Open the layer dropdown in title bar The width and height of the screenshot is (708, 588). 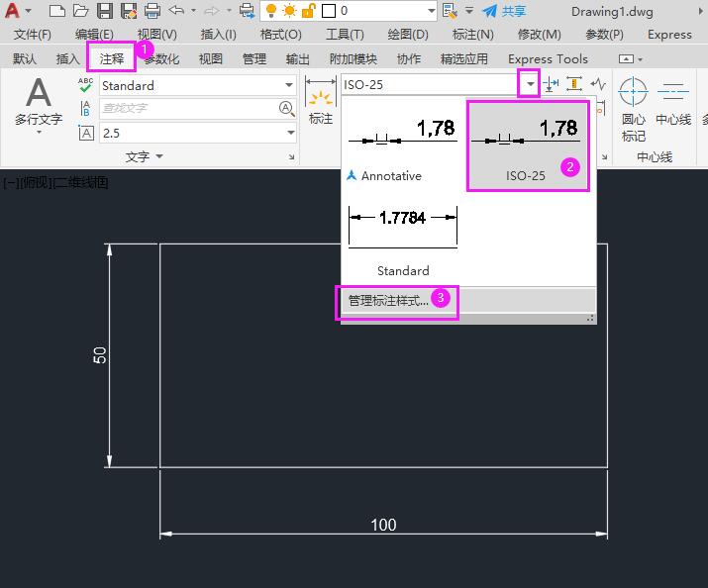[431, 11]
